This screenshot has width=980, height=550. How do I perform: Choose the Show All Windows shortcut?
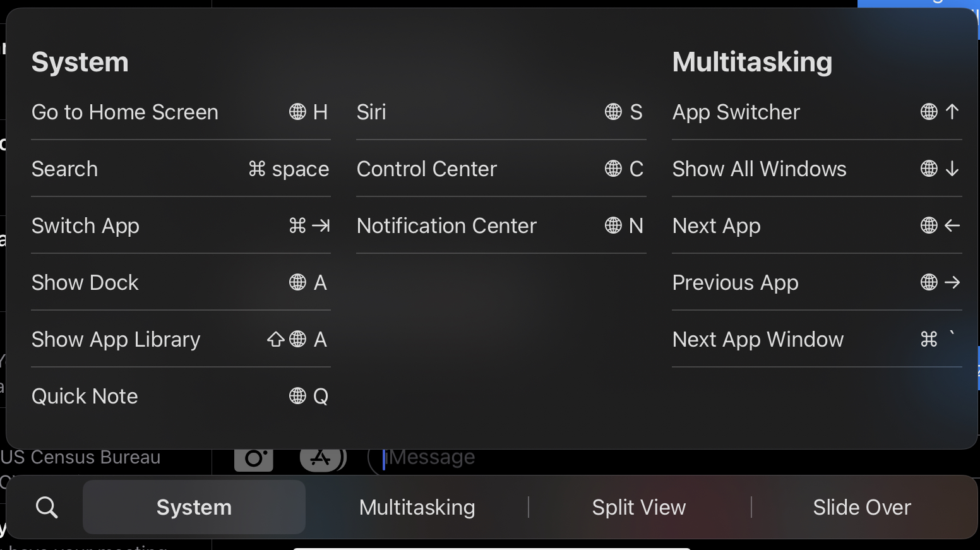[816, 169]
